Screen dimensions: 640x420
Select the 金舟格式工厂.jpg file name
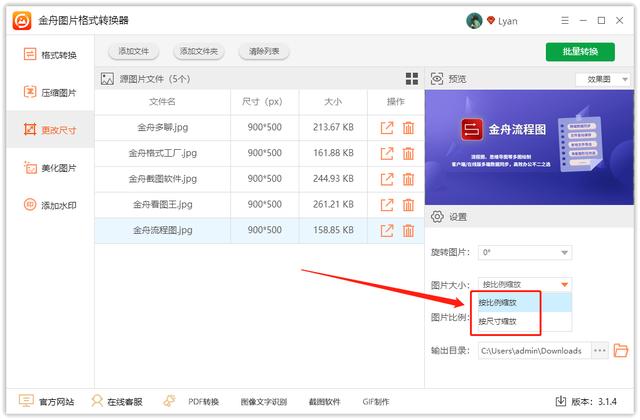[x=162, y=153]
